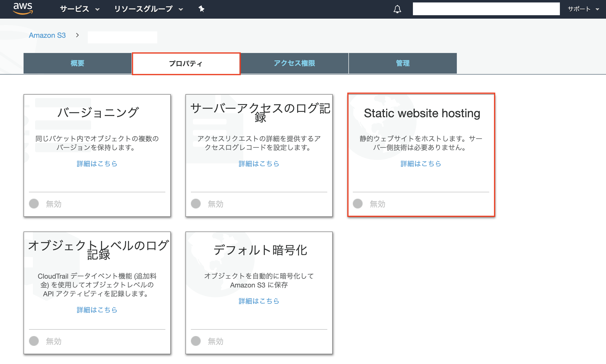Click the bucket name in the breadcrumb
The image size is (606, 364).
[122, 37]
